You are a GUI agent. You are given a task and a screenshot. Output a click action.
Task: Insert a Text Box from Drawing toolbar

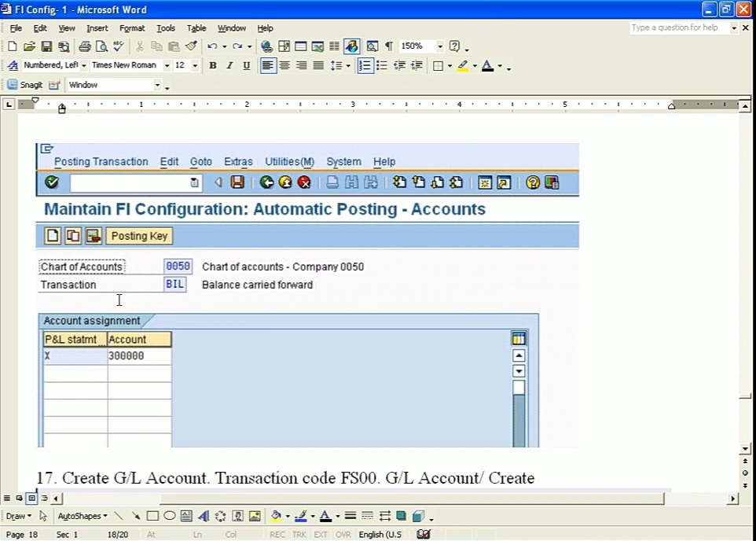tap(186, 516)
